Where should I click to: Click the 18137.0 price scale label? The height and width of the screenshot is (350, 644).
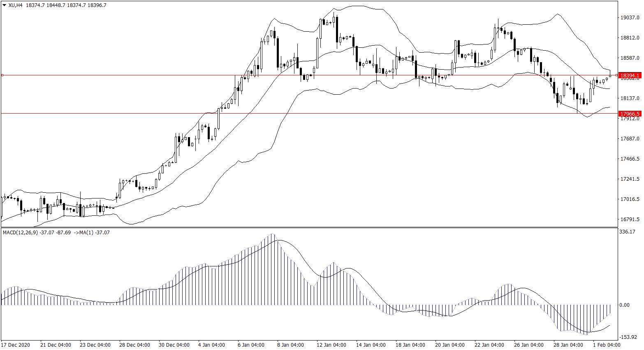(630, 98)
